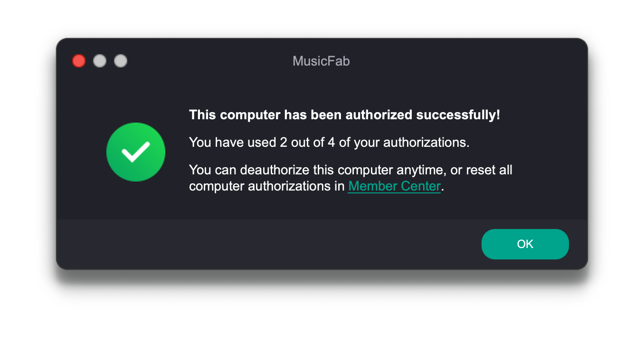644x344 pixels.
Task: Click the blank dialog area left of the checkmark
Action: 81,152
